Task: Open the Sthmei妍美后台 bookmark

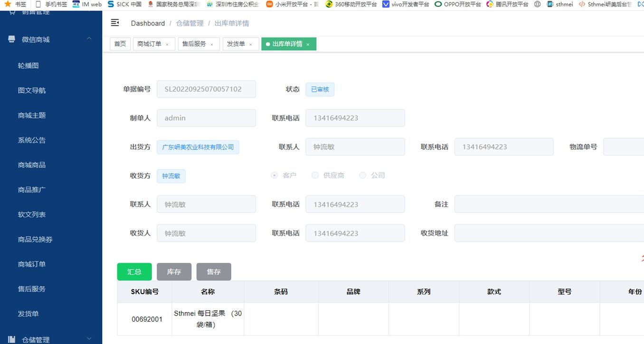Action: point(605,4)
